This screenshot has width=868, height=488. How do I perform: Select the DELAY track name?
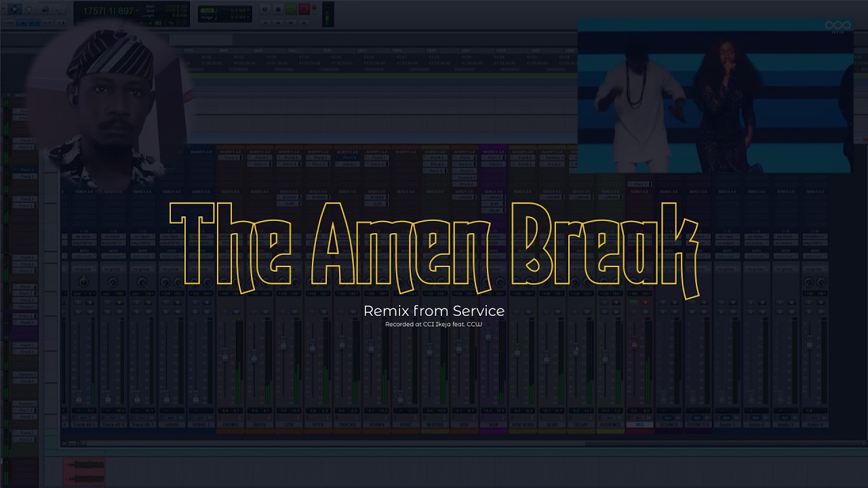tap(581, 424)
